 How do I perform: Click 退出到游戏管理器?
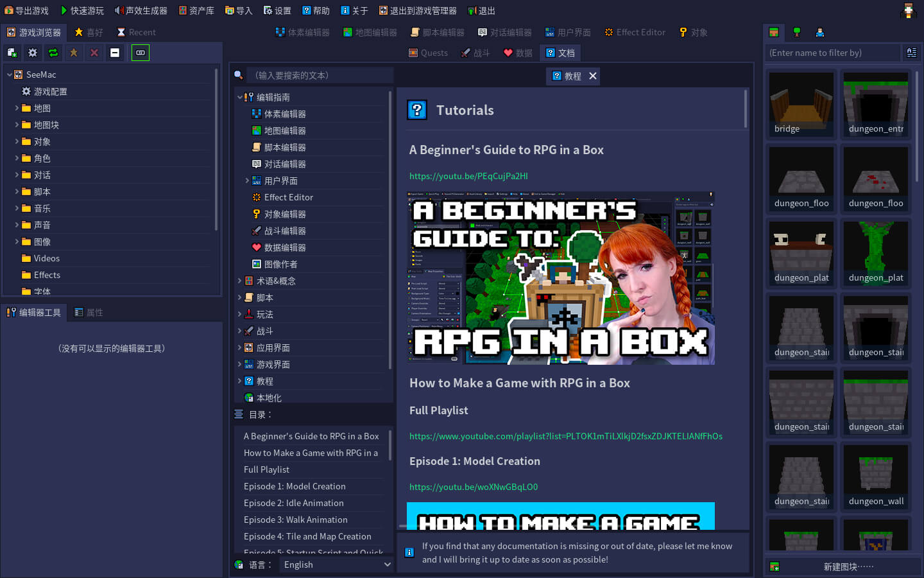coord(418,11)
